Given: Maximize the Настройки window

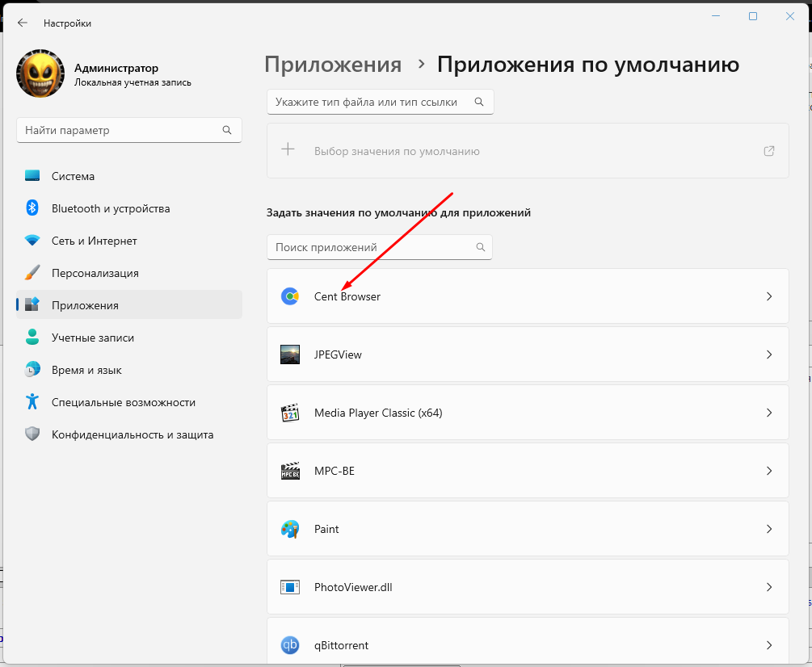Looking at the screenshot, I should tap(753, 17).
